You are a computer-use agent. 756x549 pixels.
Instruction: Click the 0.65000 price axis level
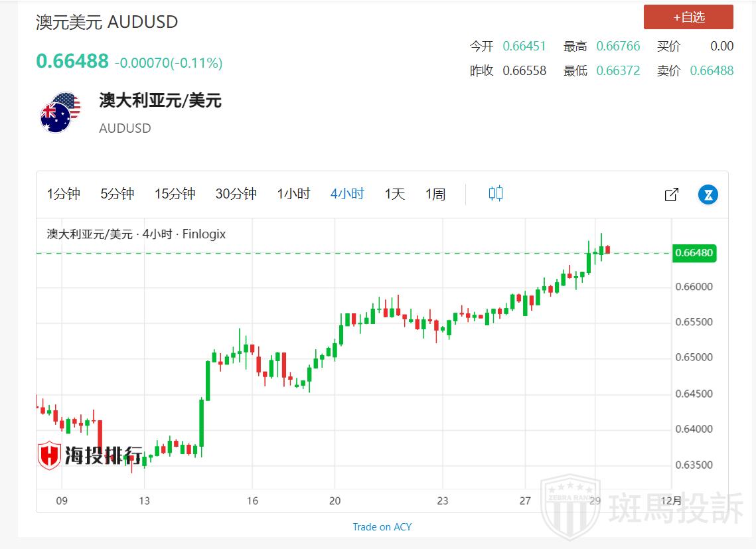(694, 358)
